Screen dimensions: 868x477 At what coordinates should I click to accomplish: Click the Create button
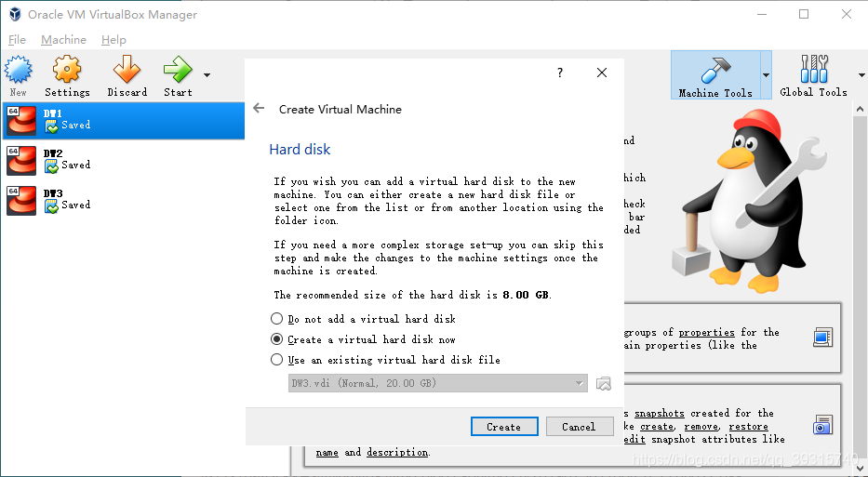[x=504, y=427]
